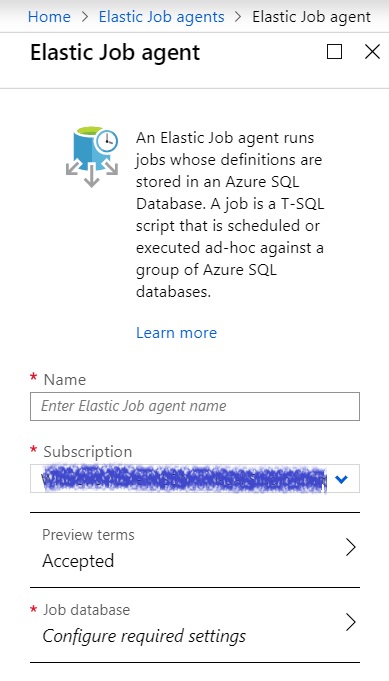The height and width of the screenshot is (681, 389).
Task: Click the current Elastic Job agent breadcrumb
Action: pyautogui.click(x=311, y=17)
